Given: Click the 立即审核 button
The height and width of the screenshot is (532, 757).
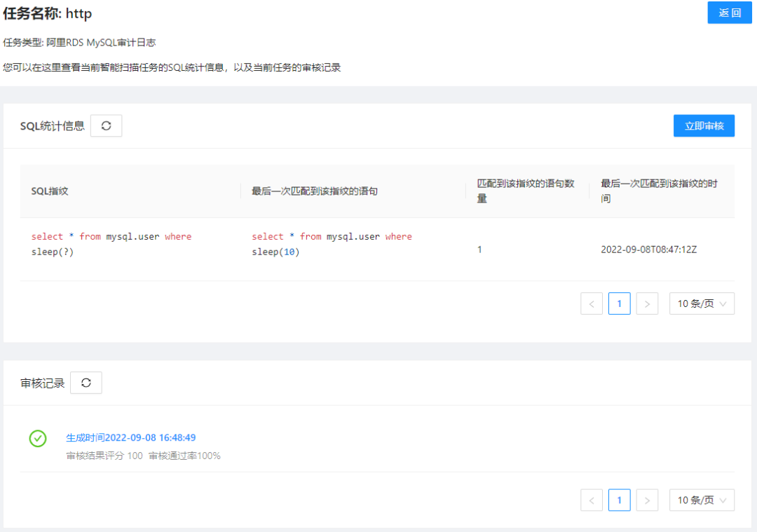Looking at the screenshot, I should [x=704, y=126].
